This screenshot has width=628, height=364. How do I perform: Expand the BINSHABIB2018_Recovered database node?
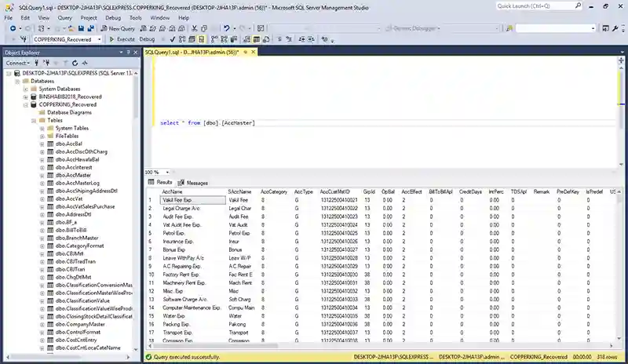[x=26, y=97]
